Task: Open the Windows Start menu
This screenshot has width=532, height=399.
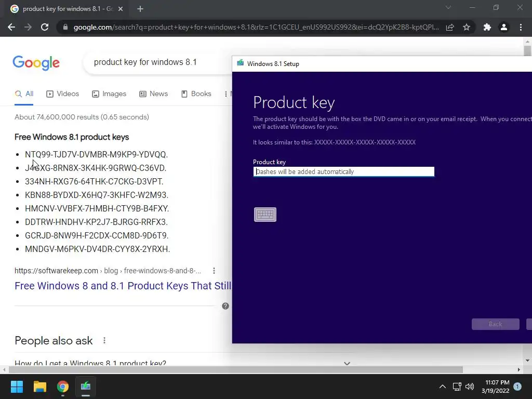Action: click(x=17, y=387)
